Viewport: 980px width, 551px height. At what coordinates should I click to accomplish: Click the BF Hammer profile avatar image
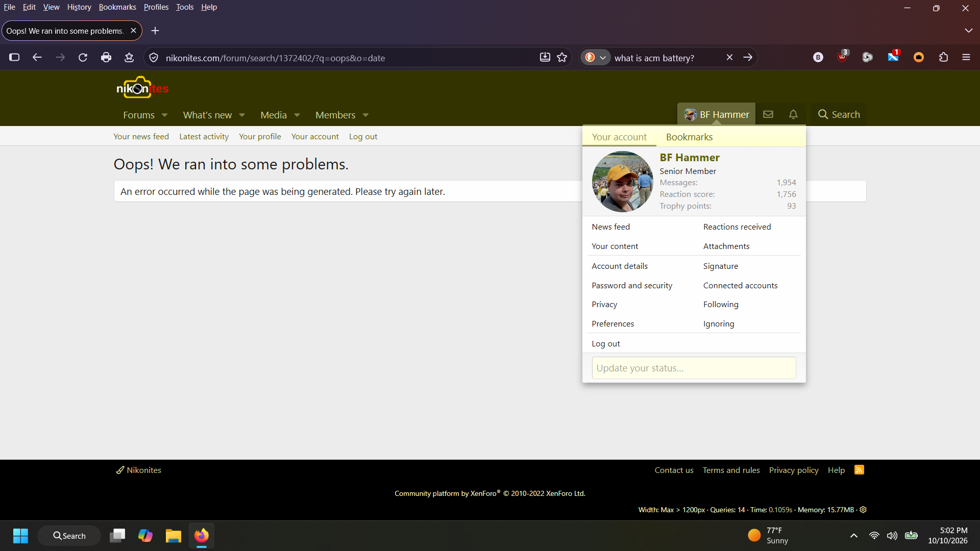click(x=622, y=181)
